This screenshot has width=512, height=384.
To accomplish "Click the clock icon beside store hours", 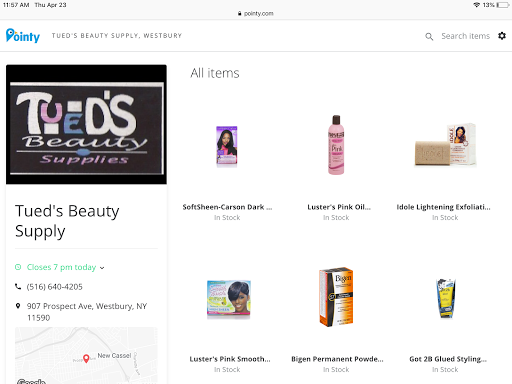I will click(x=18, y=267).
